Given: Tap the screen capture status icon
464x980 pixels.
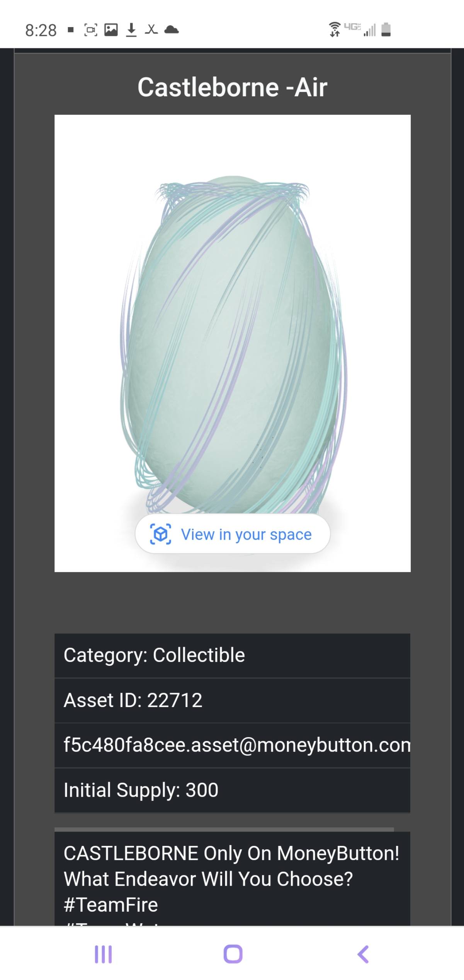Looking at the screenshot, I should (91, 30).
